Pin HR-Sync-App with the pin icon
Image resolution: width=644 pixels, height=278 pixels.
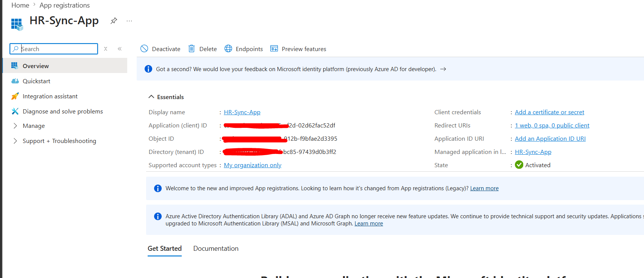pyautogui.click(x=114, y=21)
